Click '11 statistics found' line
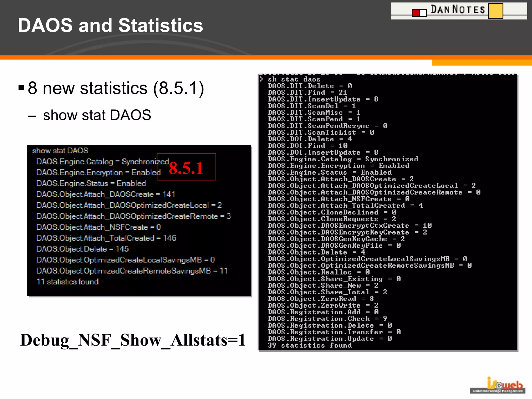 (68, 282)
